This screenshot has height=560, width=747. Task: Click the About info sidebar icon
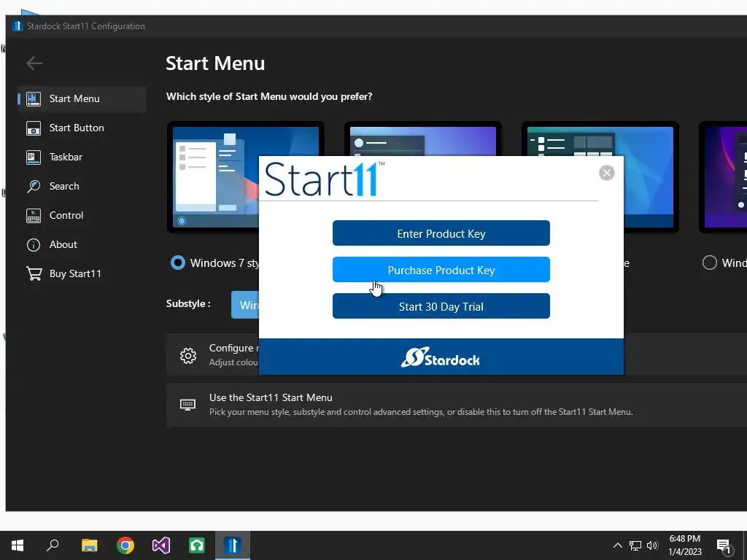pos(34,245)
